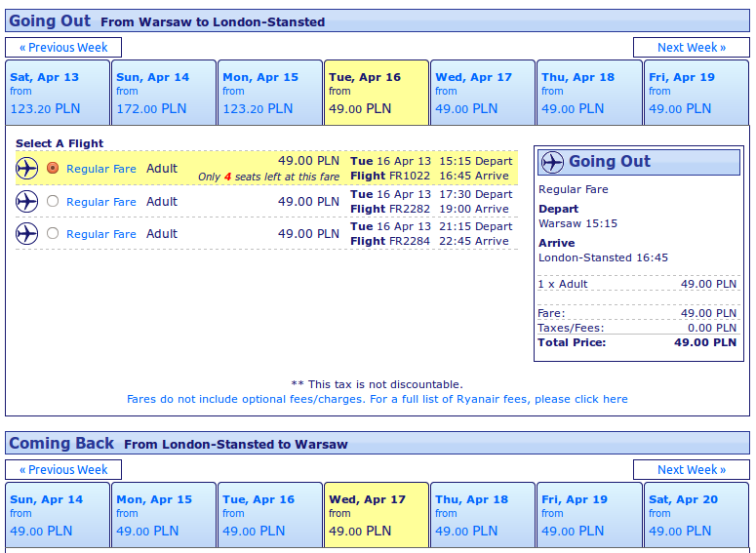Select return Sun, Apr 14 tab

(x=58, y=515)
